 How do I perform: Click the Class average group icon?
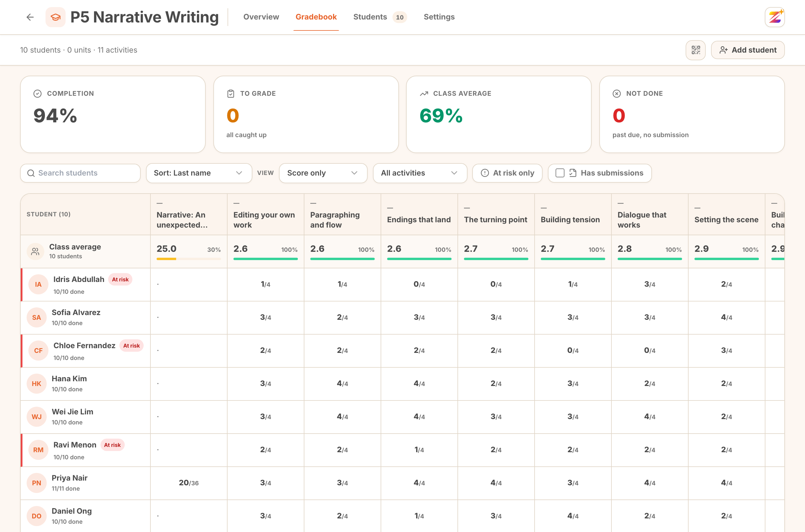35,252
